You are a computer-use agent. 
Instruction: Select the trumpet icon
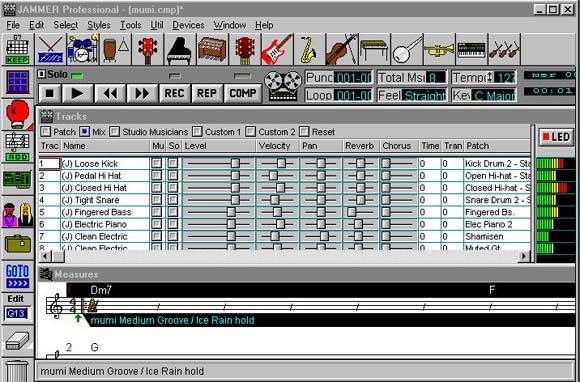point(439,49)
